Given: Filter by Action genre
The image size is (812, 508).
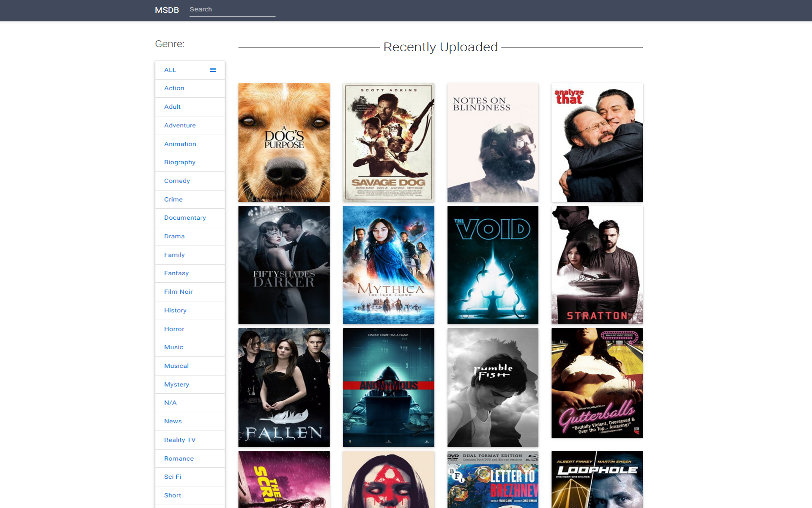Looking at the screenshot, I should coord(190,88).
